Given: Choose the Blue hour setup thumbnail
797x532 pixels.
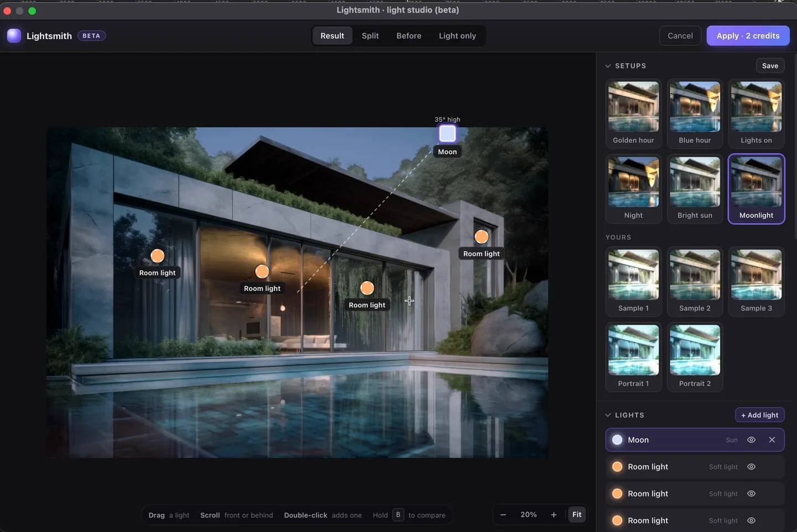Looking at the screenshot, I should (x=695, y=113).
